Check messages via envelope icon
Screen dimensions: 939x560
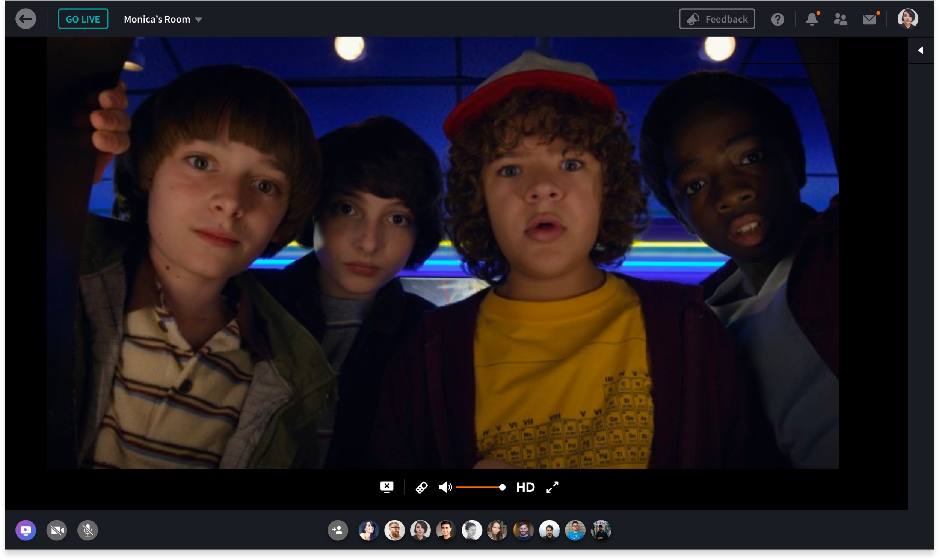point(869,19)
